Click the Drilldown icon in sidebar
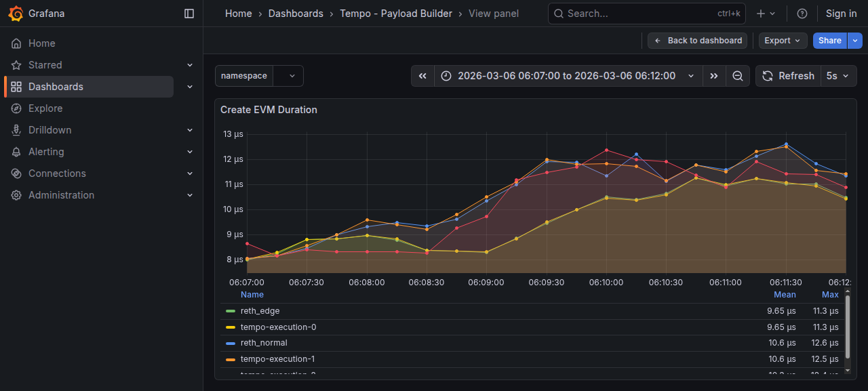Screen dimensions: 868x391 click(x=16, y=130)
